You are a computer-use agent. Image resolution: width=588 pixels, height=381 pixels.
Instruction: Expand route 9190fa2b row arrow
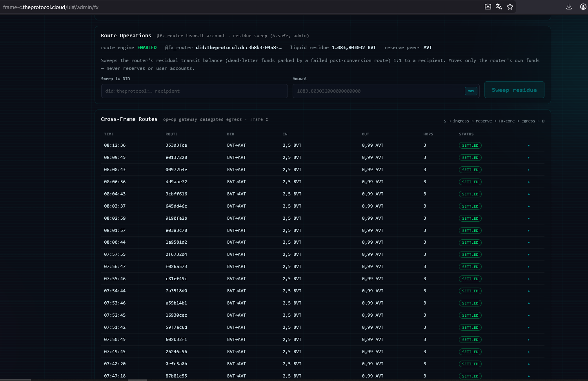529,219
